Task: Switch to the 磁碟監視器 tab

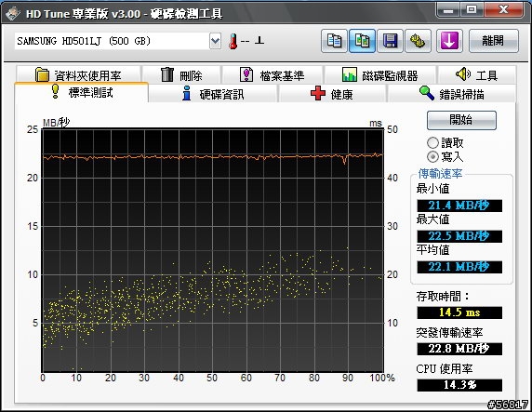Action: click(380, 74)
